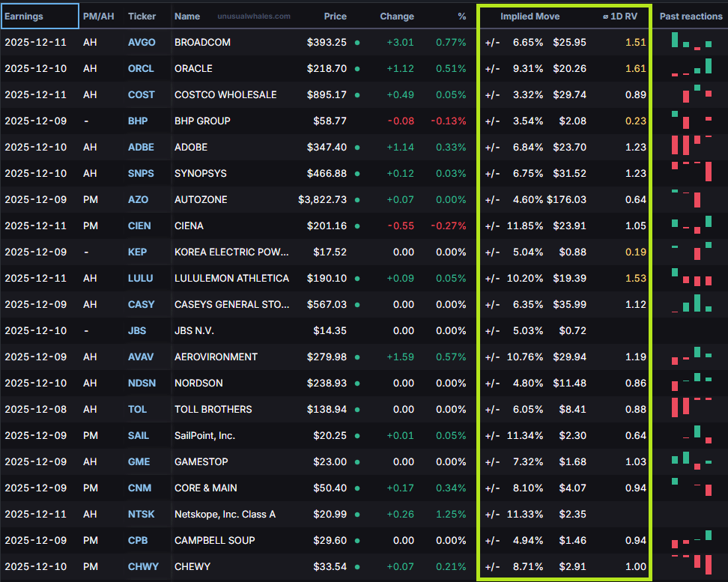Select the COSTCO WHOLESALE company name
Screen dimensions: 728x582
(225, 95)
